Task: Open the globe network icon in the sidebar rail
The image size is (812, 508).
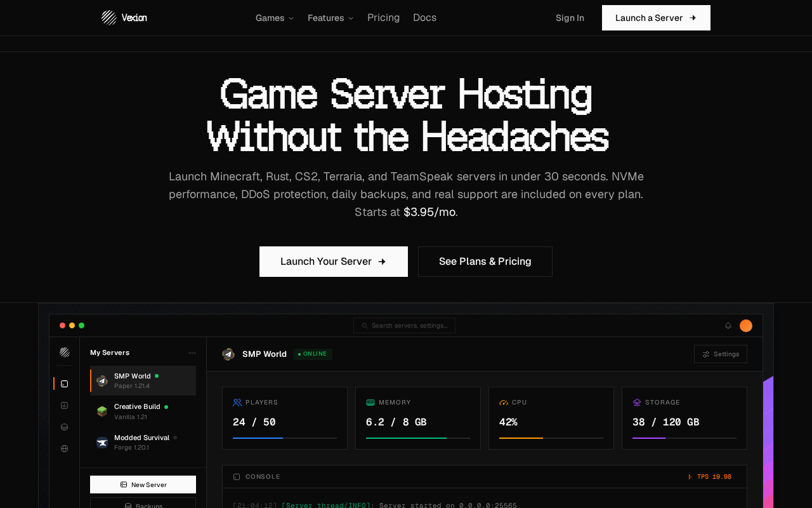Action: click(64, 448)
